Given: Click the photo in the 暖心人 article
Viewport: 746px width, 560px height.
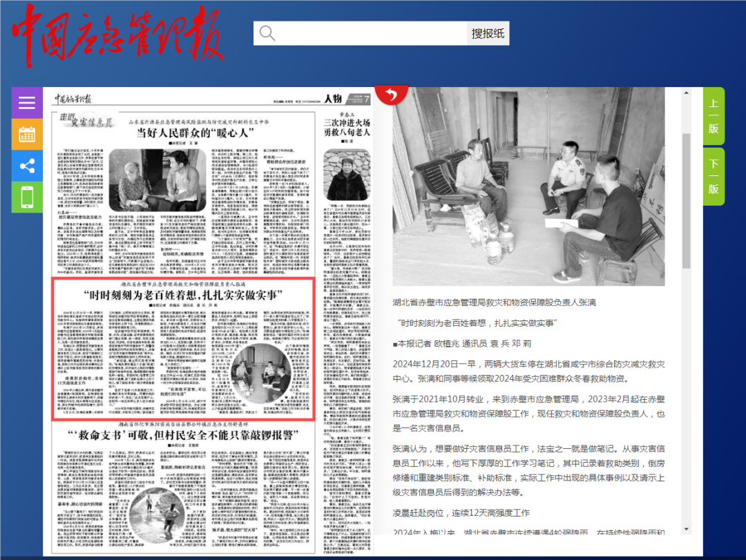Looking at the screenshot, I should (x=157, y=180).
